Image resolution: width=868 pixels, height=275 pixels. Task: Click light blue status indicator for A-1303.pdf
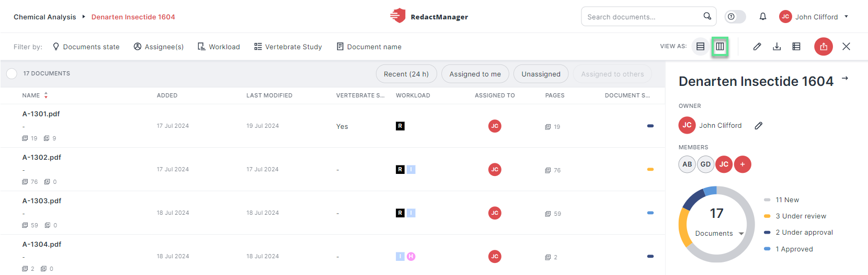[x=650, y=213]
